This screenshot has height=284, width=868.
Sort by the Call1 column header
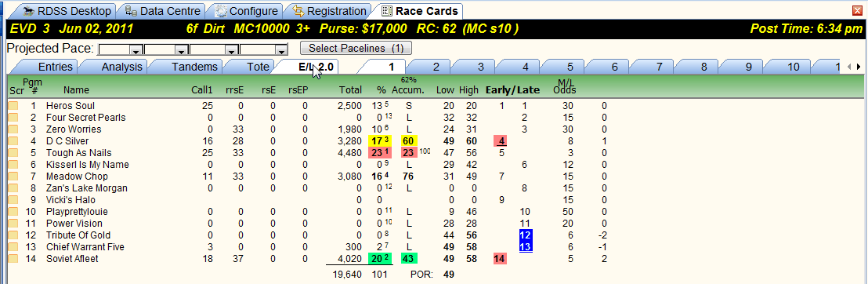(x=202, y=90)
